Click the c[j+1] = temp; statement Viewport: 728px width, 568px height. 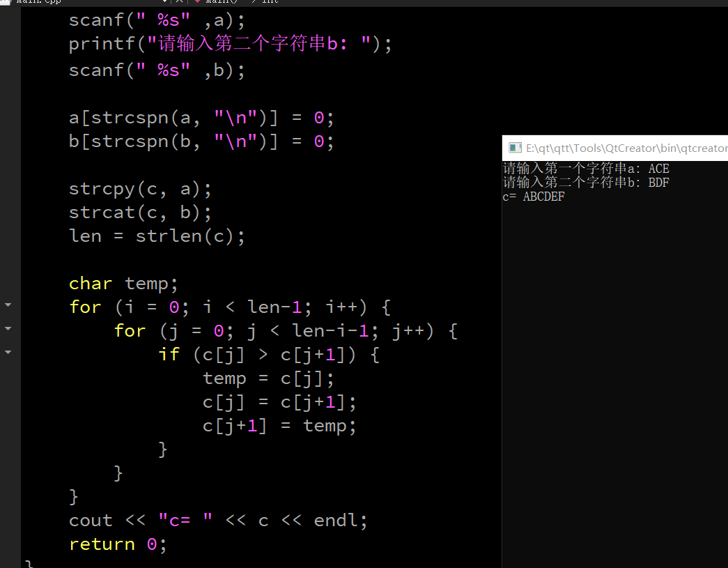279,426
